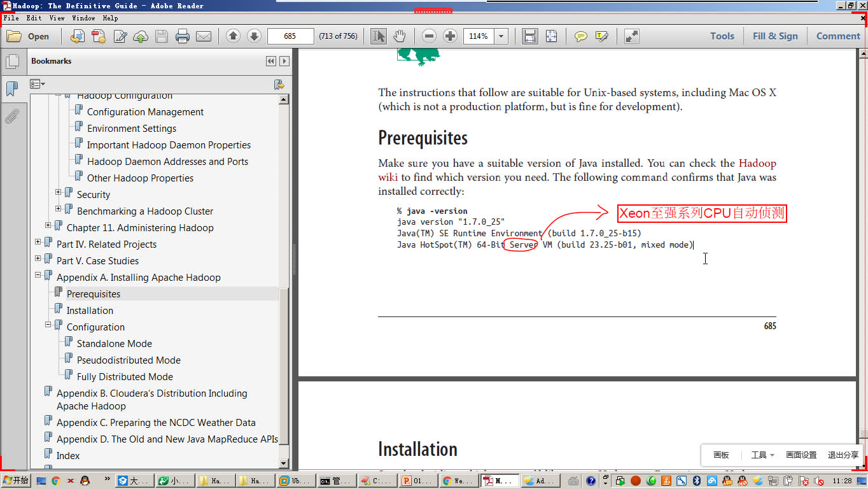Open the Fill & Sign pane
868x489 pixels.
(775, 36)
